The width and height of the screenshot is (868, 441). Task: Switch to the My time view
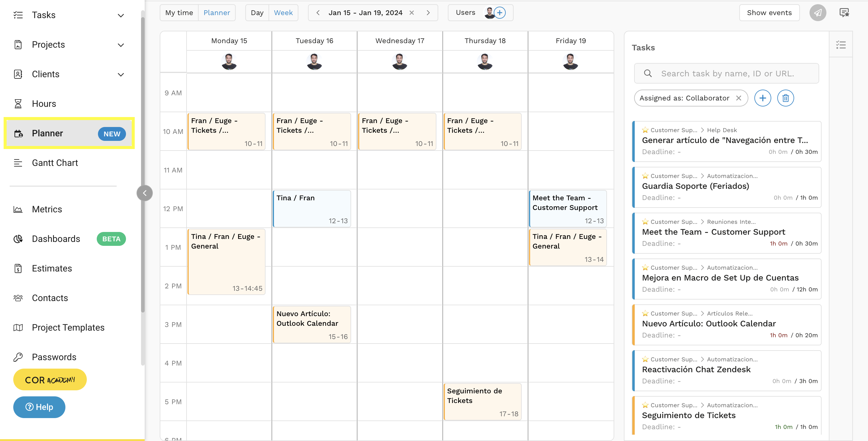click(x=179, y=13)
